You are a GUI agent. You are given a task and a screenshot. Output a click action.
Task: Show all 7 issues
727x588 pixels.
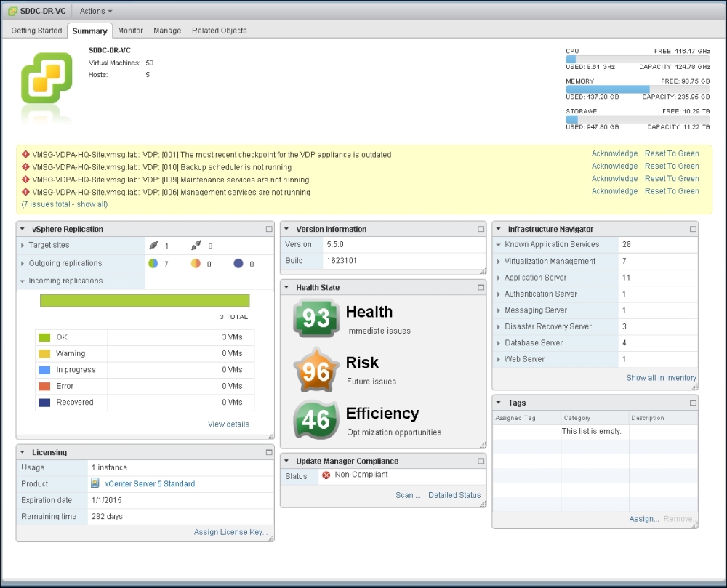point(65,204)
